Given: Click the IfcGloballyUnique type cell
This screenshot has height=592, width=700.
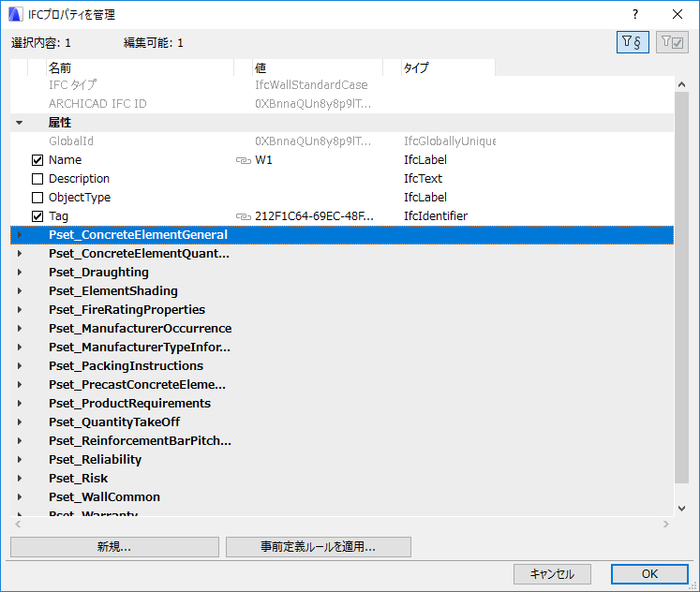Looking at the screenshot, I should tap(450, 141).
